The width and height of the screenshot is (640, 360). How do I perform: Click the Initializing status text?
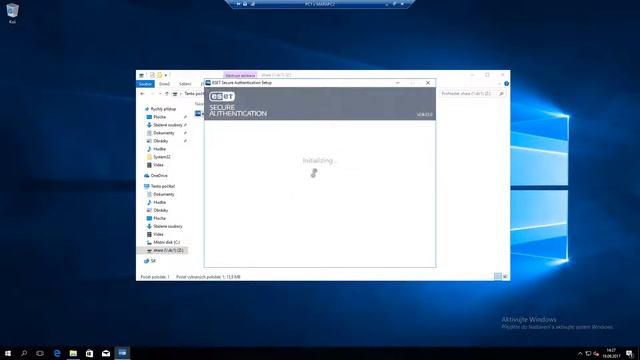320,161
